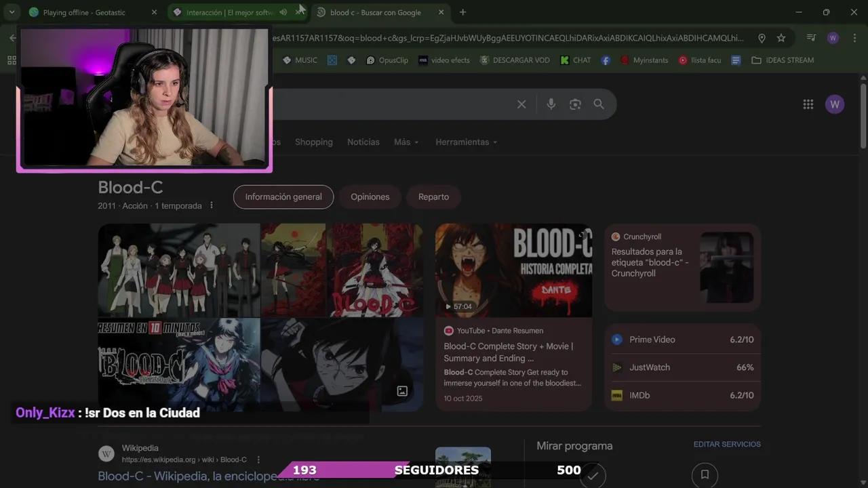Switch to the Noticias search filter
The image size is (868, 488).
pyautogui.click(x=363, y=142)
